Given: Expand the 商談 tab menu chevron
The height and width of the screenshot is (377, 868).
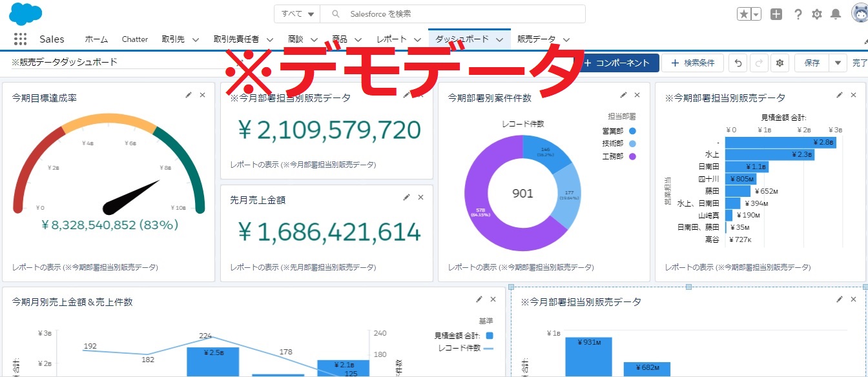Looking at the screenshot, I should pos(313,39).
